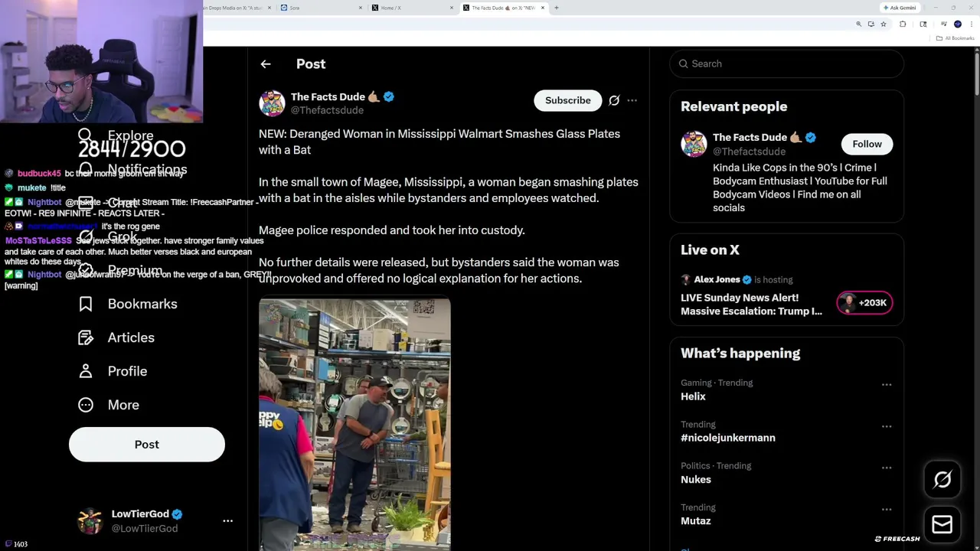This screenshot has width=980, height=551.
Task: Open more options for Helix trend
Action: (887, 384)
